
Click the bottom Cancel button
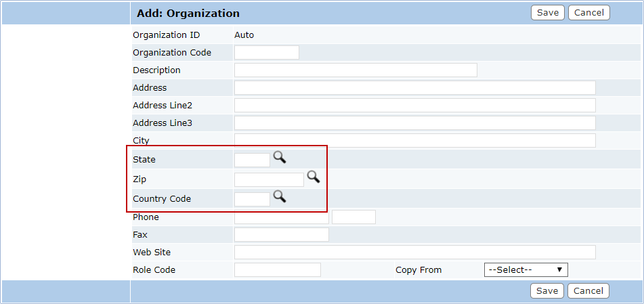[x=588, y=291]
